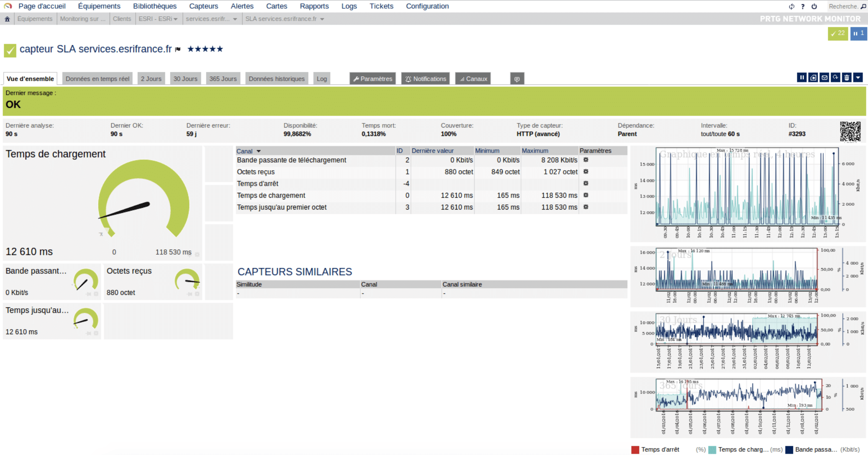Click the Temps d'arrêt red legend swatch
Viewport: 868px width, 455px height.
click(x=635, y=450)
